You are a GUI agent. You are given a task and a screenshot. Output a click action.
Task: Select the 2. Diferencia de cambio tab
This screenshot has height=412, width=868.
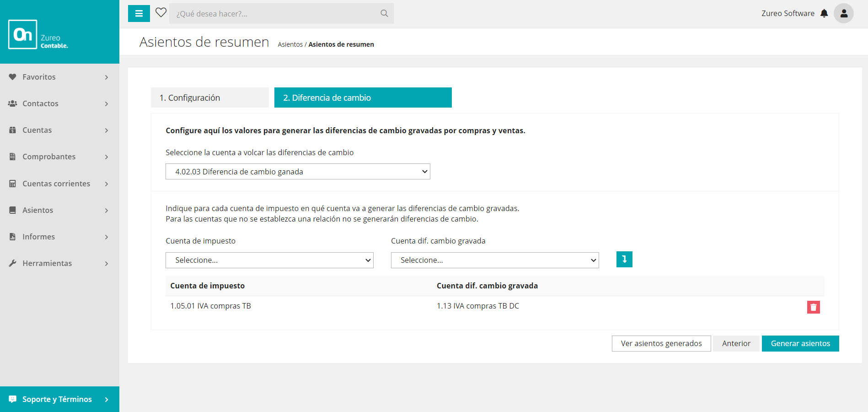[x=363, y=98]
